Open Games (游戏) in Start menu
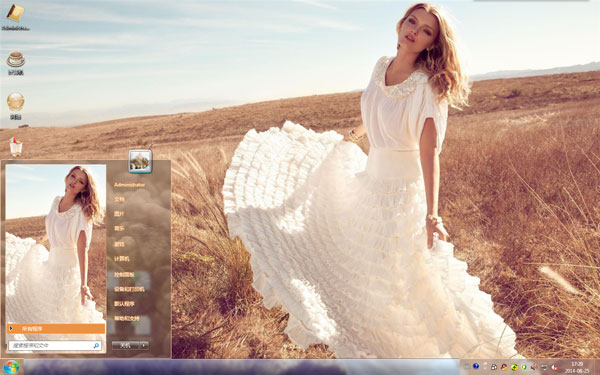This screenshot has width=600, height=375. pyautogui.click(x=119, y=244)
